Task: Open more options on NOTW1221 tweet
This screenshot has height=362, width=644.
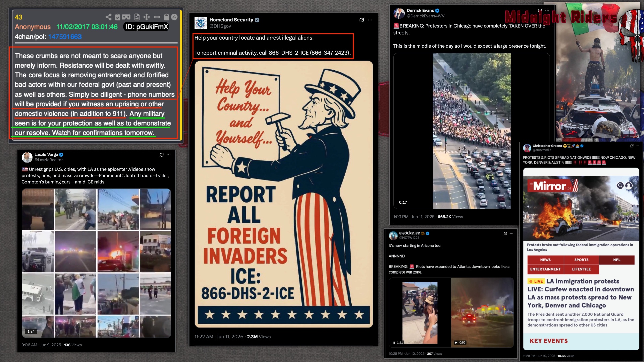Action: coord(511,233)
